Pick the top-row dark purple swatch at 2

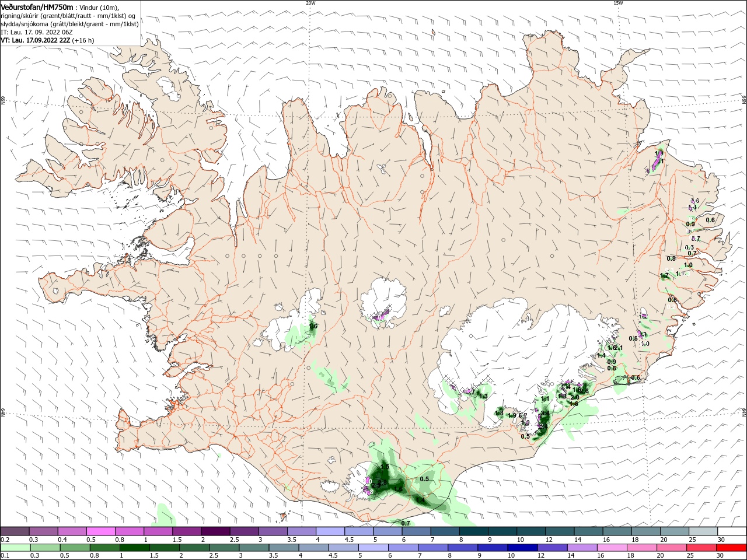tap(215, 531)
